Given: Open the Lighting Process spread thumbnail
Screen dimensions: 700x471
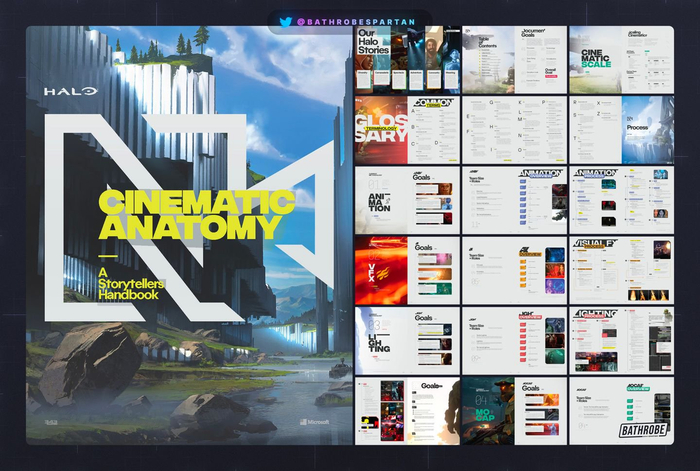Looking at the screenshot, I should (621, 341).
